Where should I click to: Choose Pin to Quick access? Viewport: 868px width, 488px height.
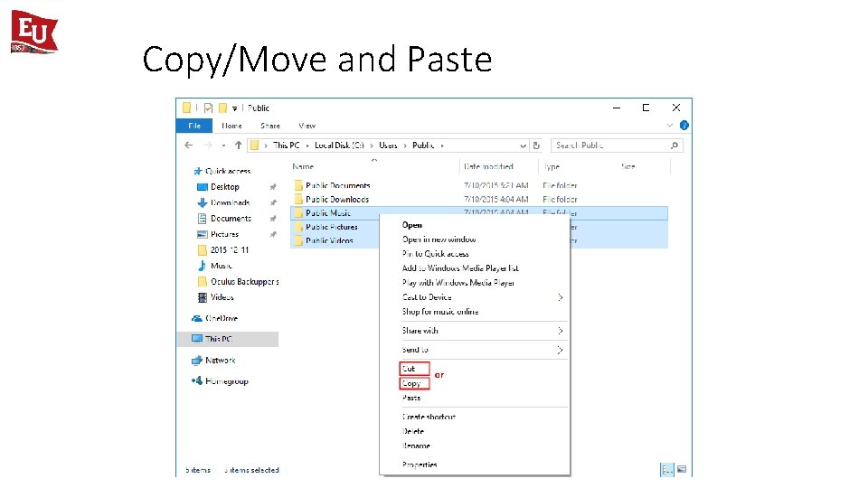[x=435, y=253]
